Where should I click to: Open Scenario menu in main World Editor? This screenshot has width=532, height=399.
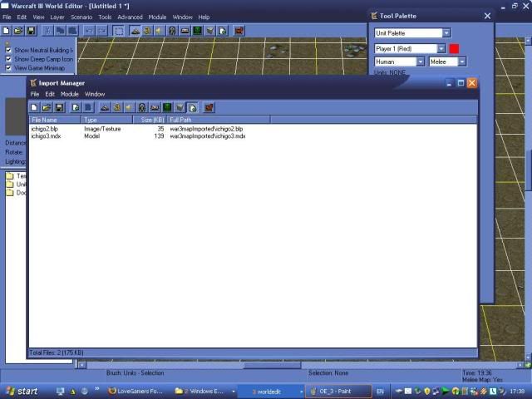[x=81, y=17]
